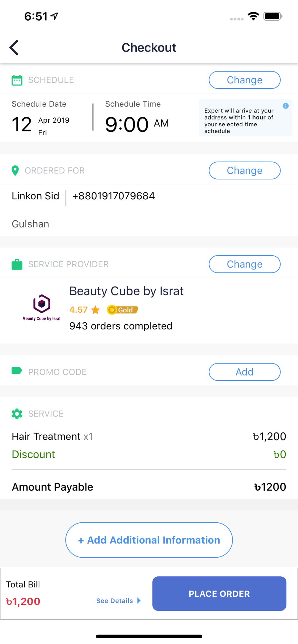Viewport: 298px width, 644px height.
Task: Tap the Hair Treatment service row
Action: [149, 436]
